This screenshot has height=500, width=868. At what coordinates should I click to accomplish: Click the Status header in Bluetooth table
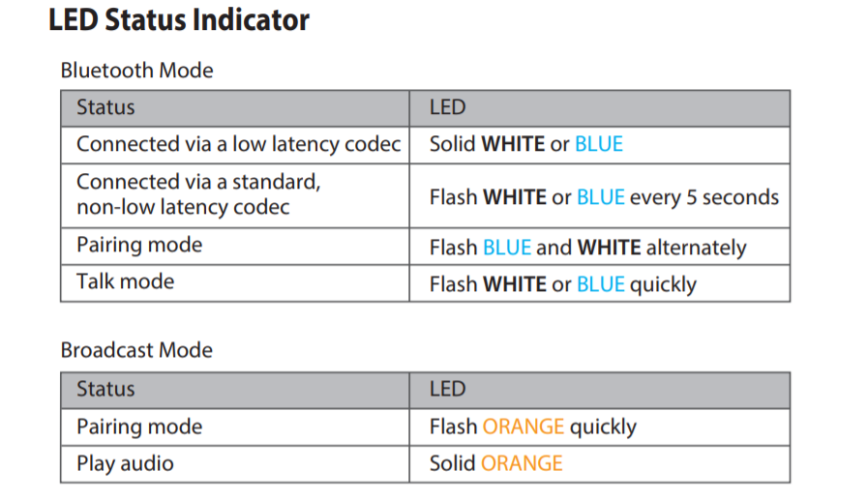click(105, 107)
